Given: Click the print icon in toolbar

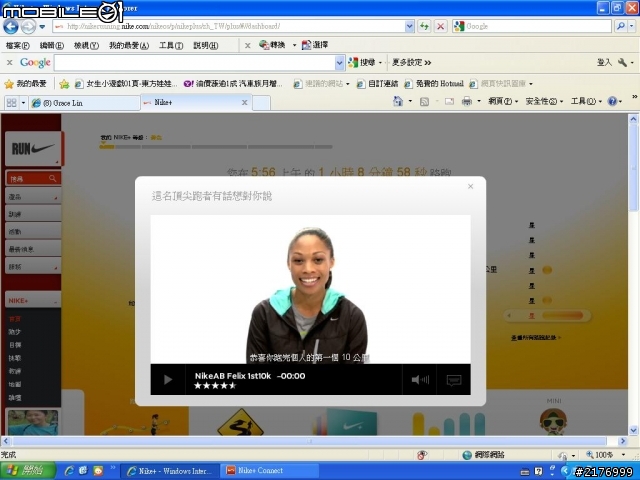Looking at the screenshot, I should click(467, 101).
